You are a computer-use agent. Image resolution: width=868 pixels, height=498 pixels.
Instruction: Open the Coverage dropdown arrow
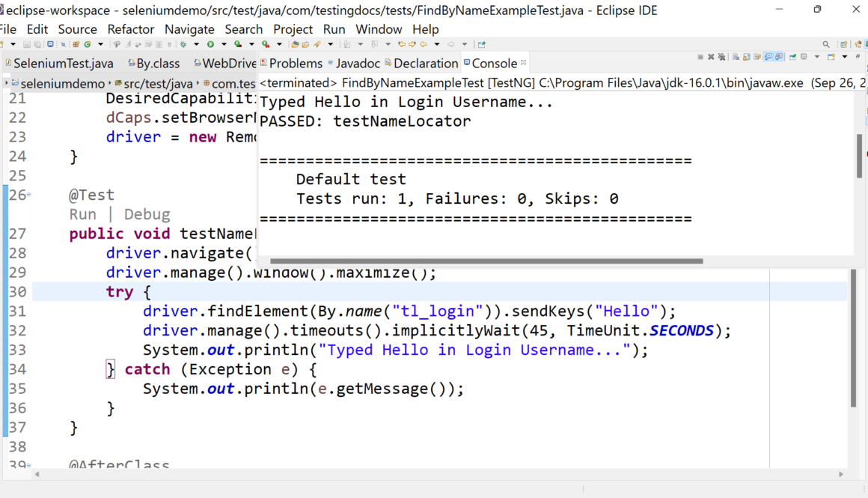[252, 44]
